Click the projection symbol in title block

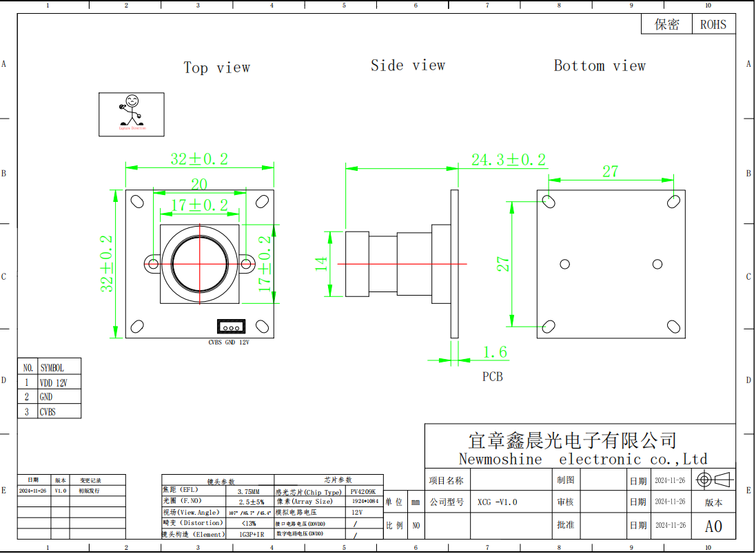[714, 480]
